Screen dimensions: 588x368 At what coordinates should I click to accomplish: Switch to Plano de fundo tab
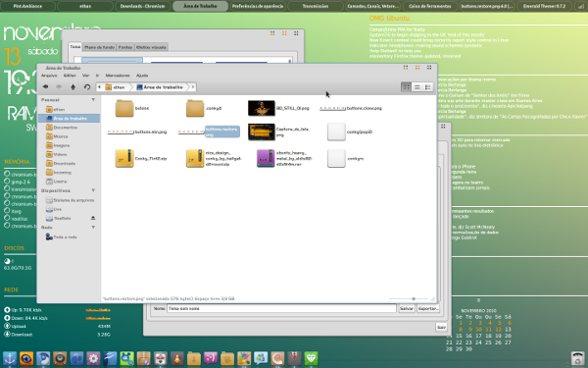point(99,47)
